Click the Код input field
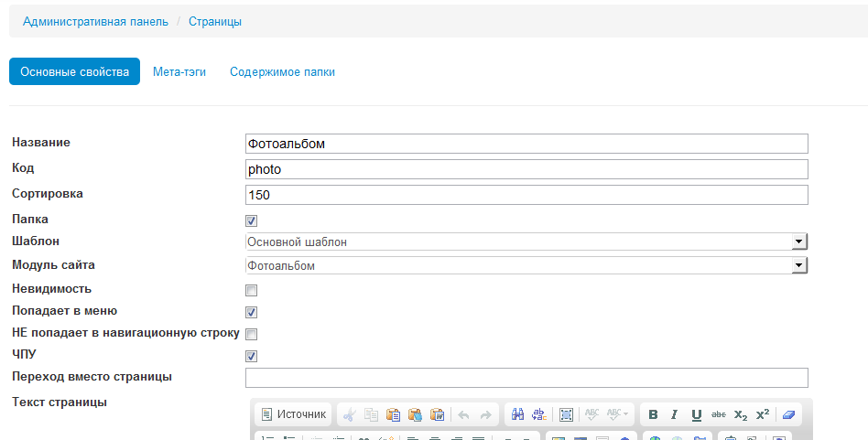The height and width of the screenshot is (440, 868). coord(526,169)
